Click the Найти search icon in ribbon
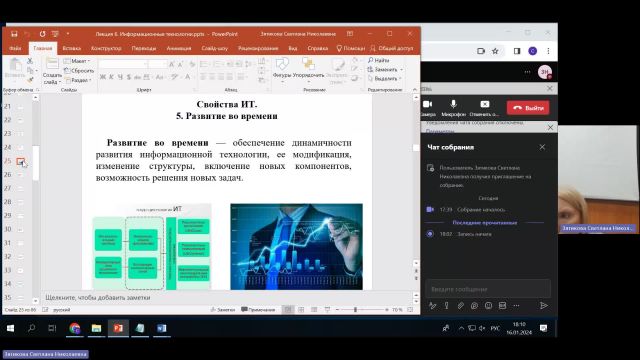This screenshot has width=640, height=360. pos(378,60)
